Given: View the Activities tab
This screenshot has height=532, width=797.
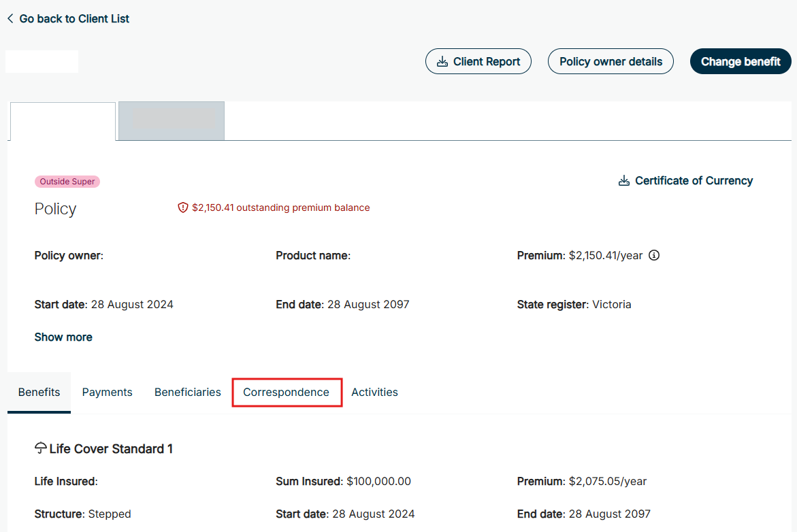Looking at the screenshot, I should 374,393.
